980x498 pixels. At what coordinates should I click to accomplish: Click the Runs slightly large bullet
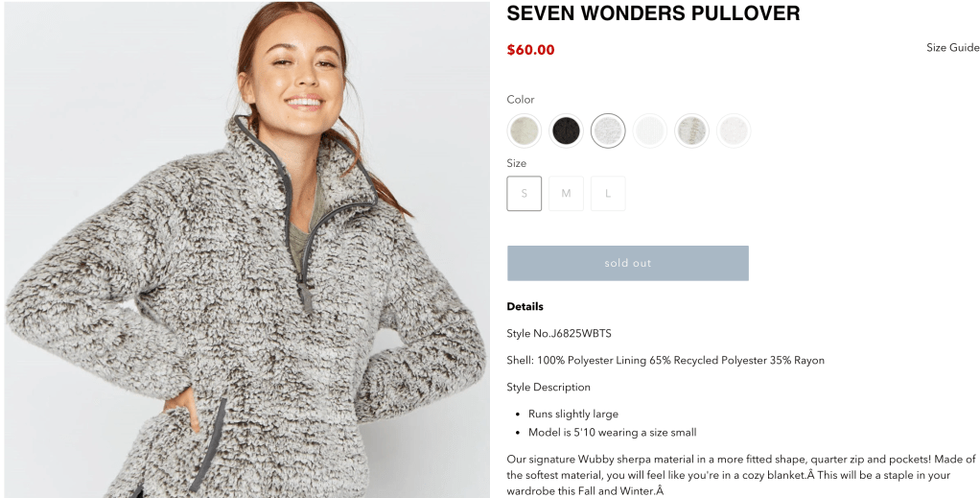573,415
